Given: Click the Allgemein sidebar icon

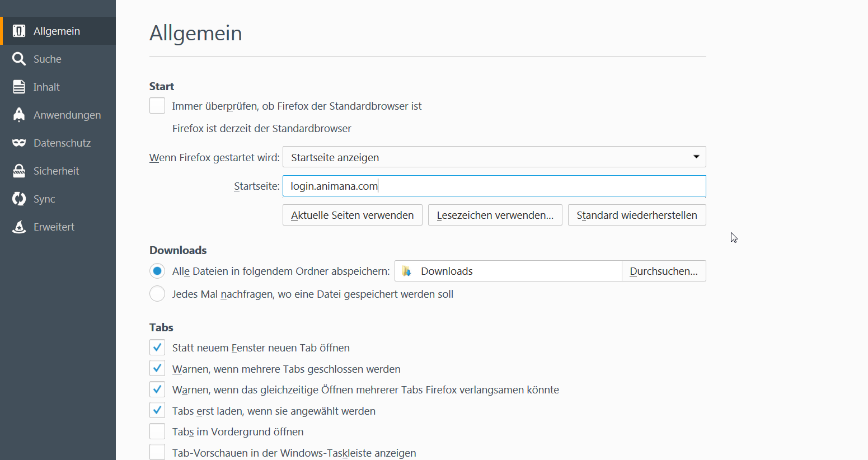Looking at the screenshot, I should [19, 31].
